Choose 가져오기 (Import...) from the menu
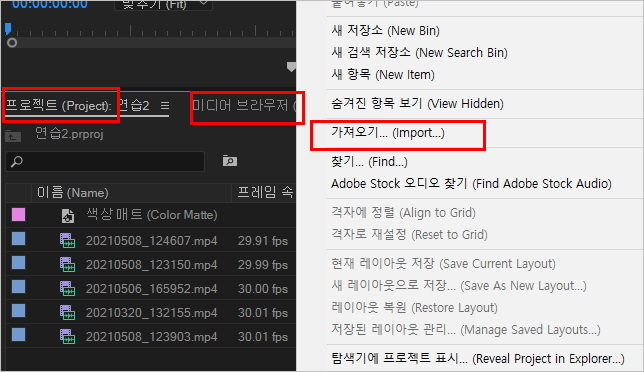Image resolution: width=644 pixels, height=372 pixels. [x=388, y=133]
